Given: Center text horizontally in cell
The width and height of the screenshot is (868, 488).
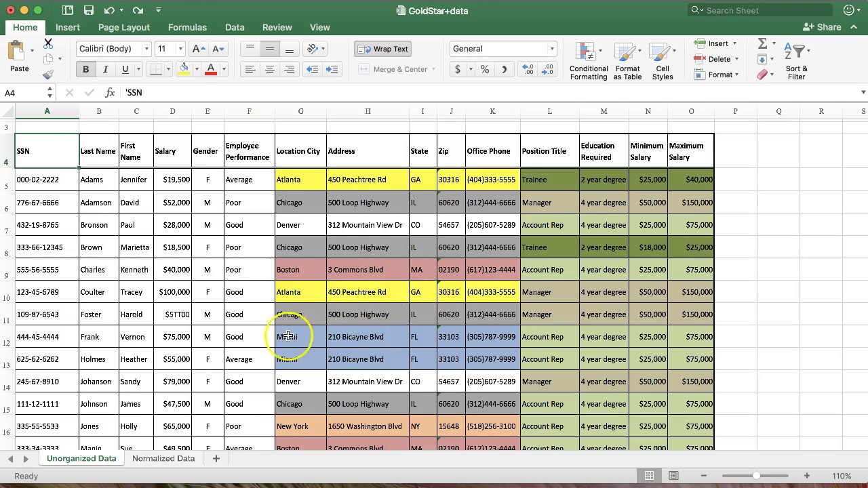Looking at the screenshot, I should point(269,69).
